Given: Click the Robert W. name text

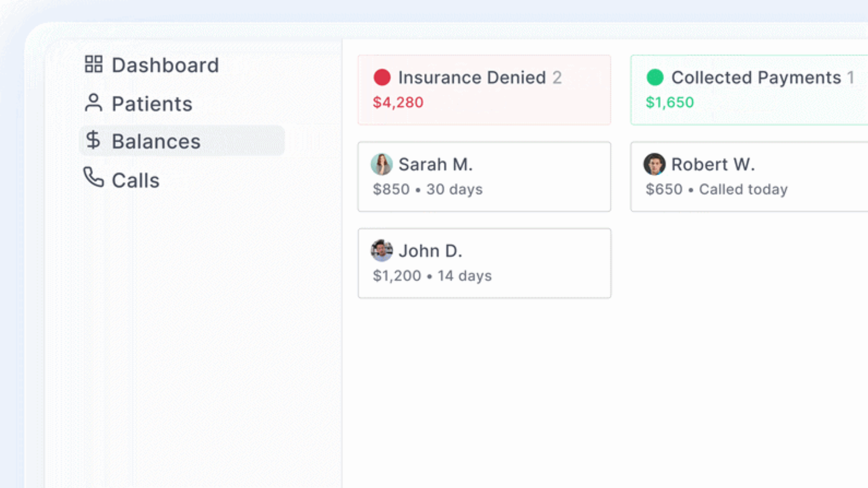Looking at the screenshot, I should (713, 164).
